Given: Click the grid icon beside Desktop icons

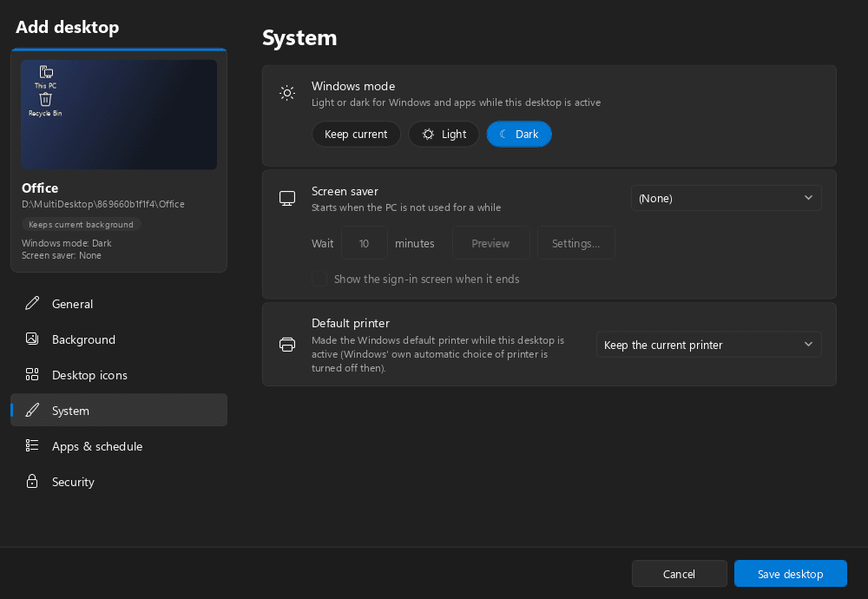Looking at the screenshot, I should tap(32, 375).
